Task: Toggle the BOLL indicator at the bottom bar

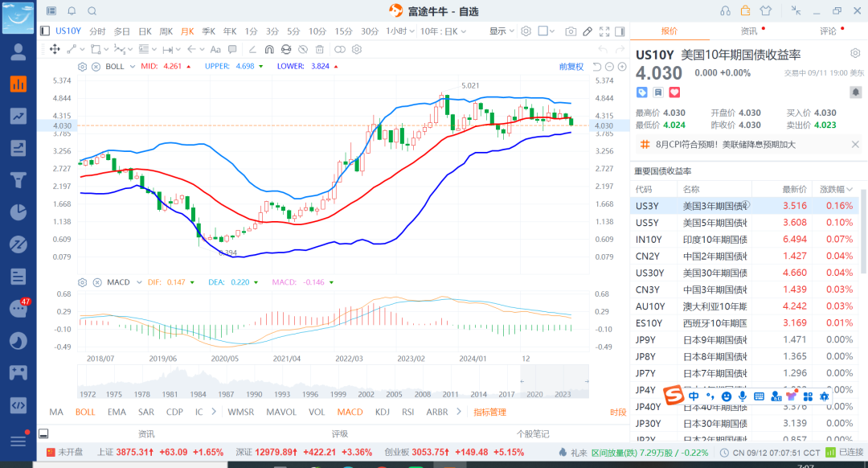Action: click(85, 412)
